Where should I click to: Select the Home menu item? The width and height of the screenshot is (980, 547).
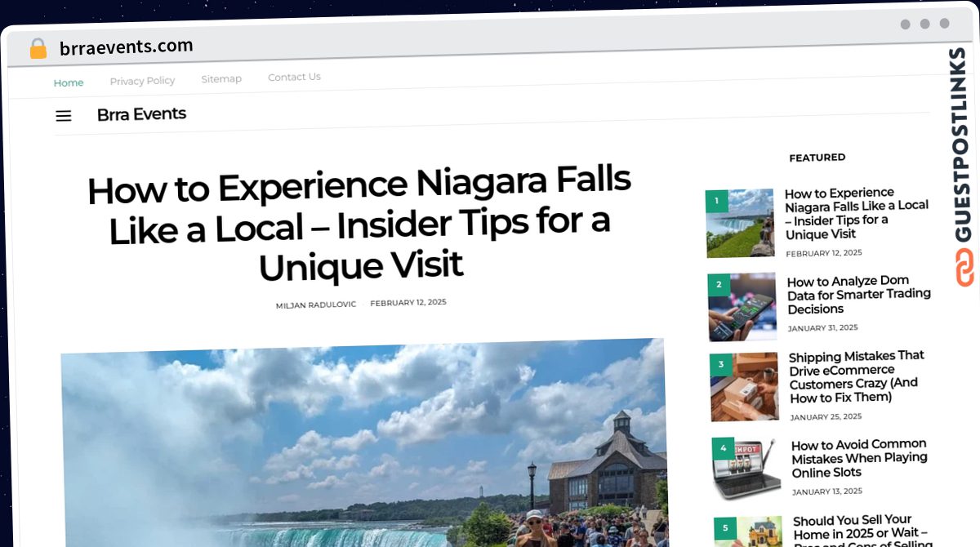[69, 82]
